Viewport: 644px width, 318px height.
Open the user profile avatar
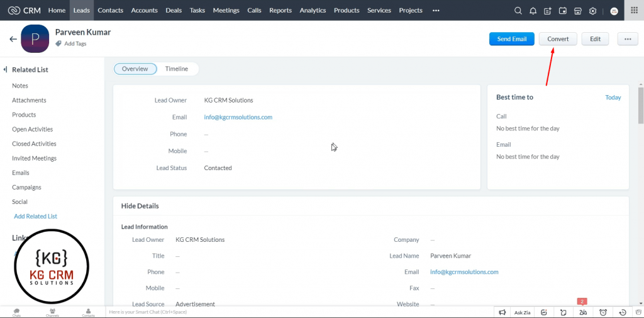614,11
